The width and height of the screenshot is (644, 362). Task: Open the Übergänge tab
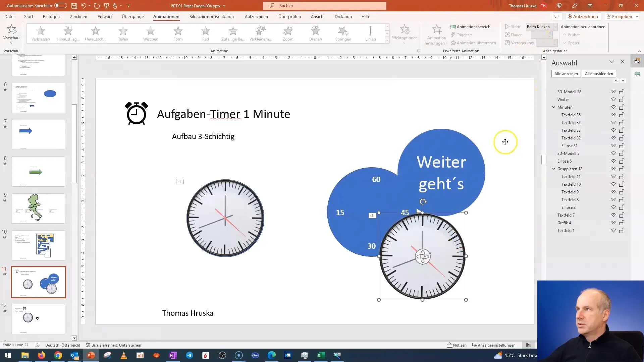[133, 16]
